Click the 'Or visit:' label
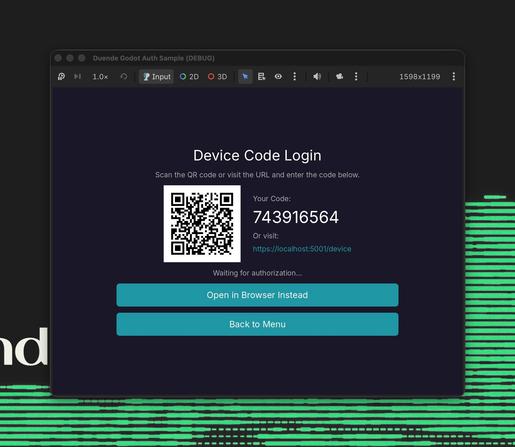This screenshot has height=447, width=515. pyautogui.click(x=265, y=236)
